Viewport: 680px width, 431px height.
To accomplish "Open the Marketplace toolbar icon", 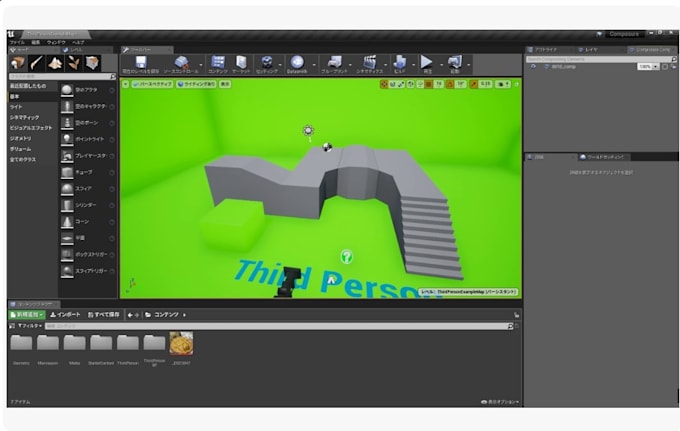I will point(241,62).
